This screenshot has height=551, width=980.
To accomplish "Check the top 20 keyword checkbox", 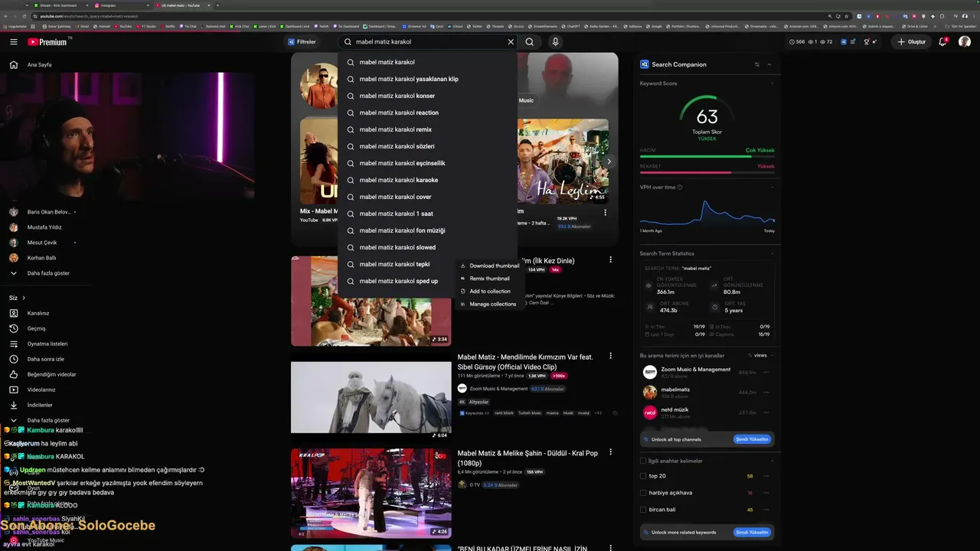I will 643,476.
